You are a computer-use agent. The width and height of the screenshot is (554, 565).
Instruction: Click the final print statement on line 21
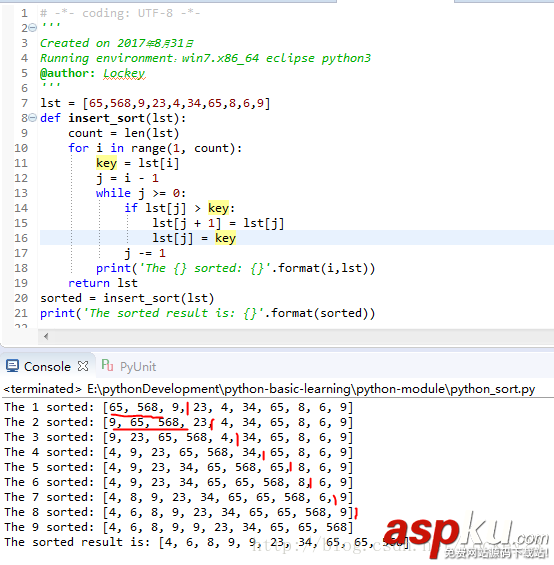coord(208,313)
